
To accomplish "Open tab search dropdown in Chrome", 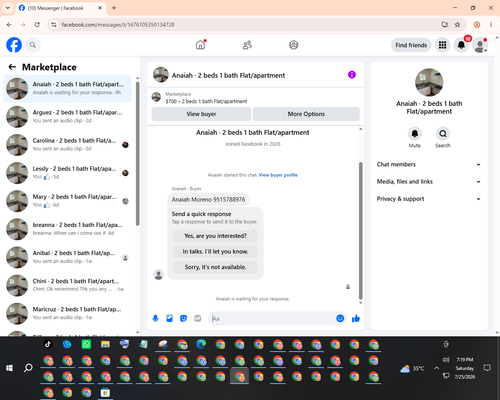I will [x=8, y=8].
